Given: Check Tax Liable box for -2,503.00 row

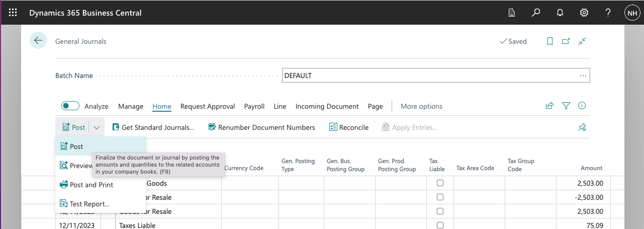Looking at the screenshot, I should (x=440, y=197).
